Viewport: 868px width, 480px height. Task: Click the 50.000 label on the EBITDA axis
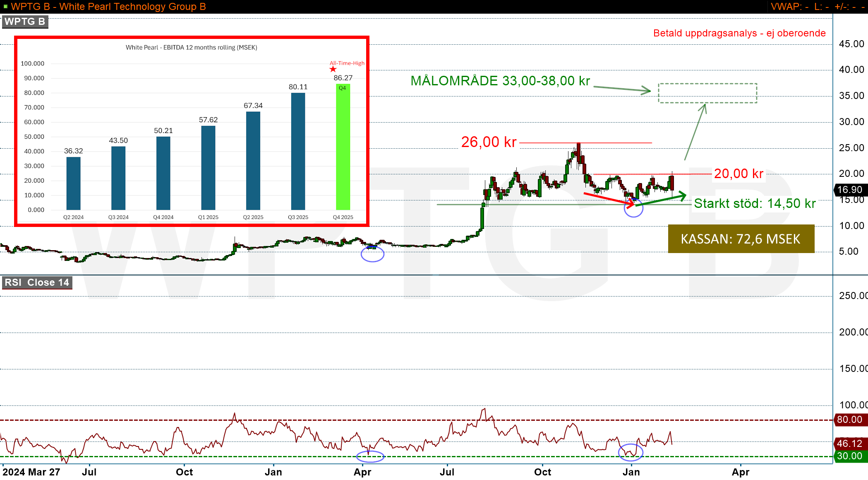click(x=34, y=137)
